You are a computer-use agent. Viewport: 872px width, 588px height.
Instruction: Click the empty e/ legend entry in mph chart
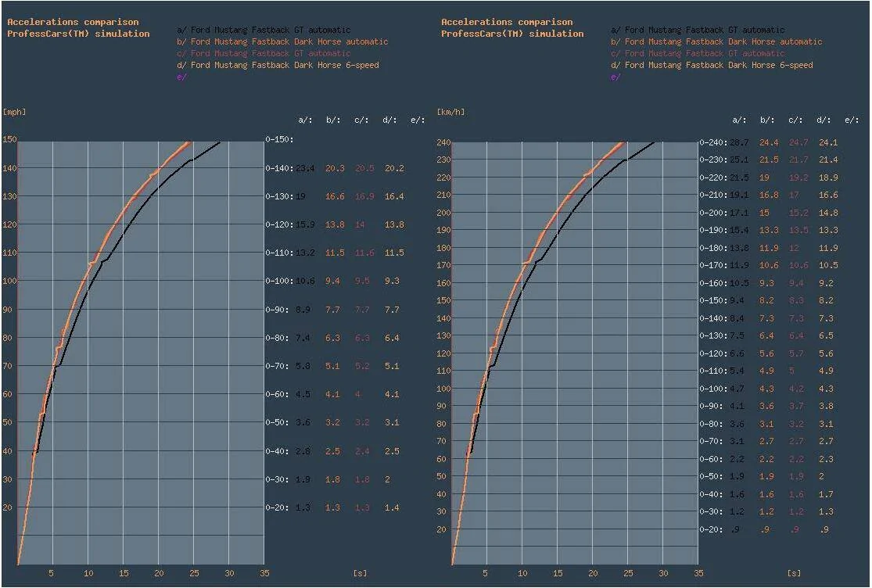[x=181, y=77]
